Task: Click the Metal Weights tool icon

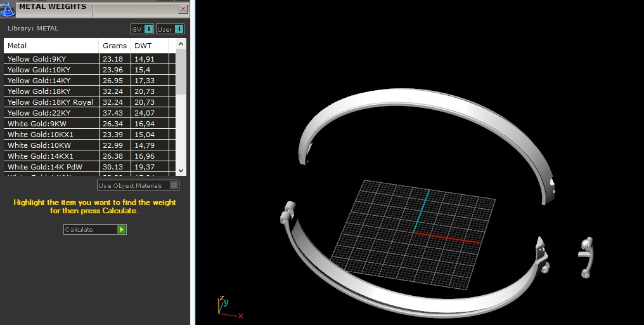Action: 7,9
